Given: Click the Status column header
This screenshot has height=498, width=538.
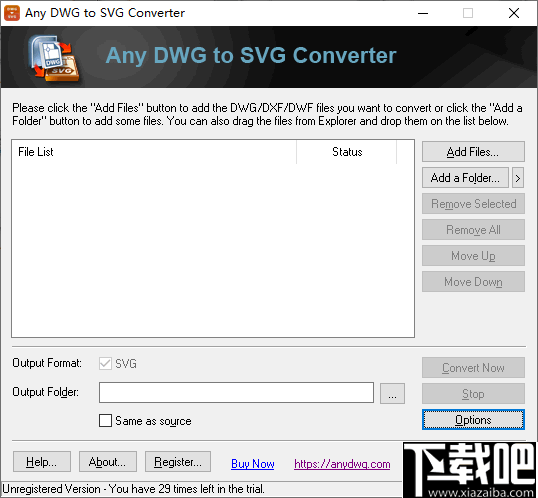Looking at the screenshot, I should point(347,152).
